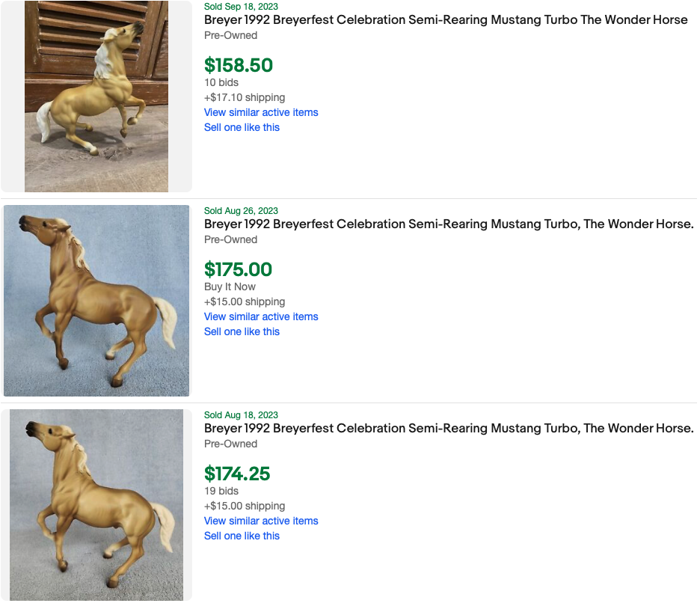This screenshot has height=606, width=700.
Task: View similar active items for the $158.50 listing
Action: pos(261,112)
